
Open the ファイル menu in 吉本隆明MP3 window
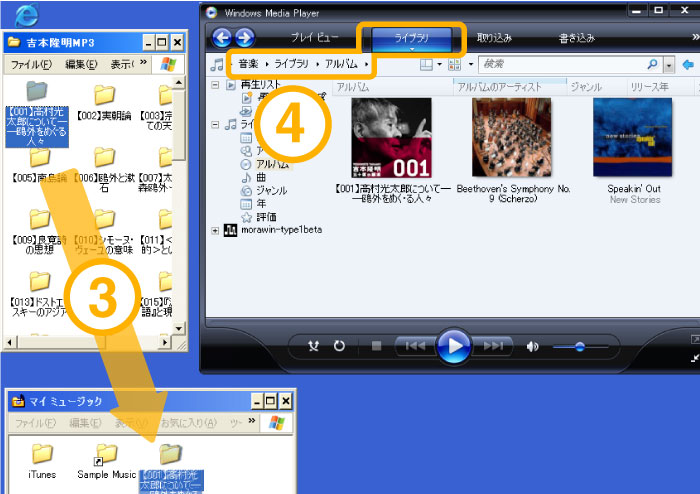[31, 64]
